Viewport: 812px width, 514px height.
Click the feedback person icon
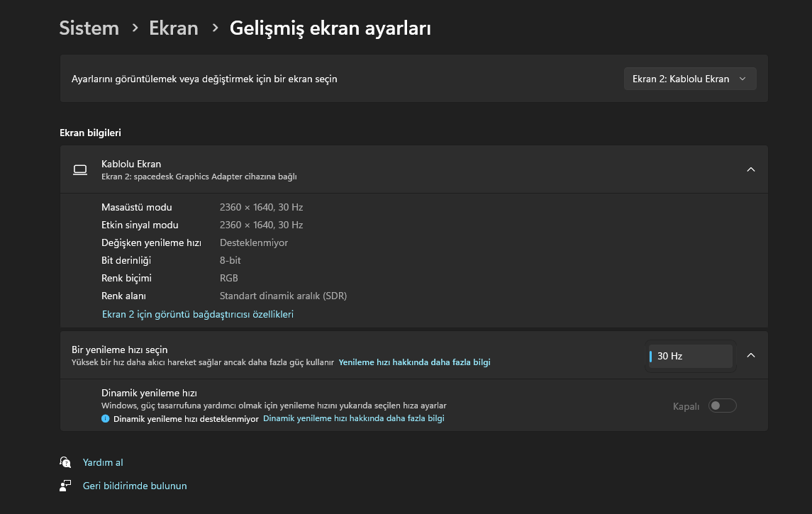click(x=65, y=486)
